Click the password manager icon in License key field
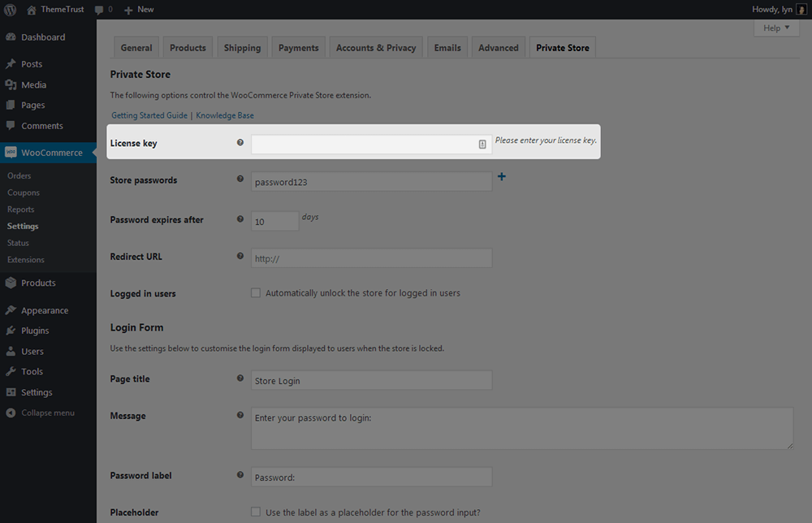The width and height of the screenshot is (812, 523). [x=482, y=144]
